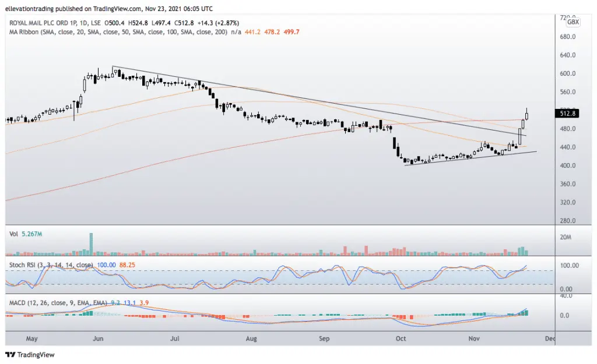
Task: Click the Nov label on time axis
Action: (x=473, y=338)
